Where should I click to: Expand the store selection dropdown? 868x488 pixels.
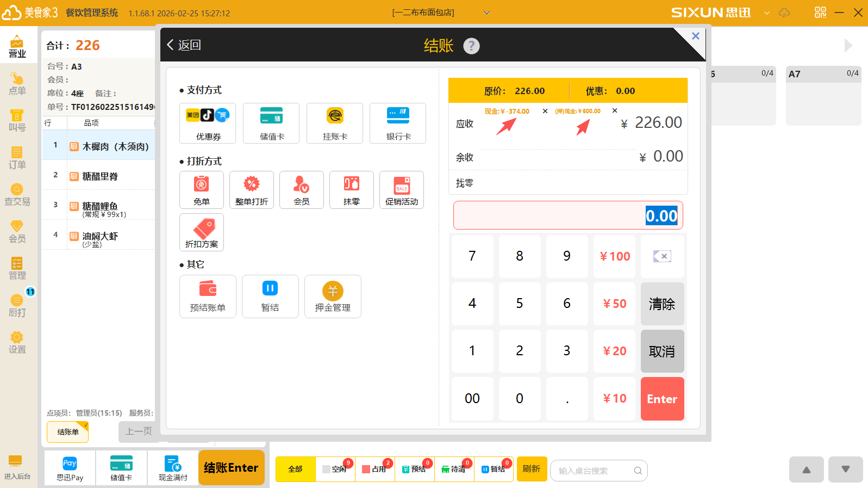[x=486, y=13]
